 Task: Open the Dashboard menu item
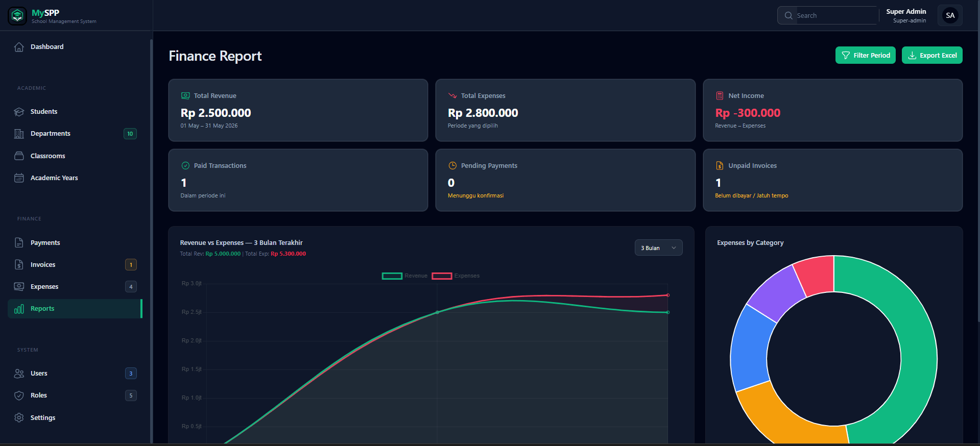click(x=75, y=47)
